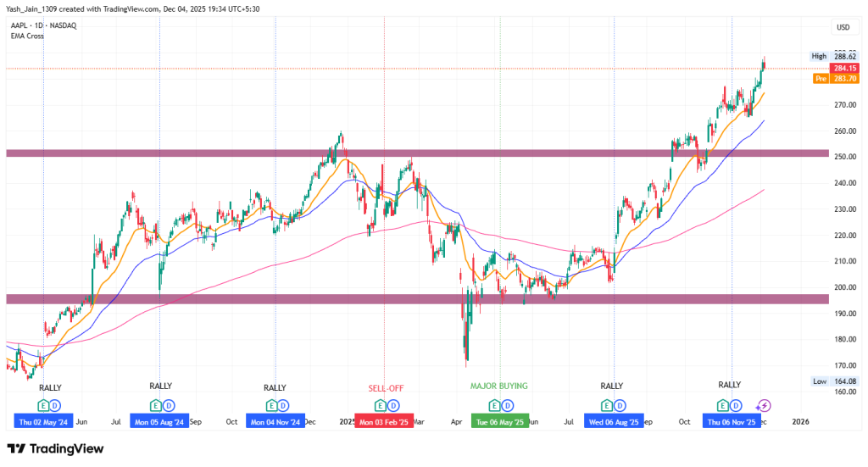Select the EMA Cross indicator label
Viewport: 868px width, 467px height.
click(27, 36)
